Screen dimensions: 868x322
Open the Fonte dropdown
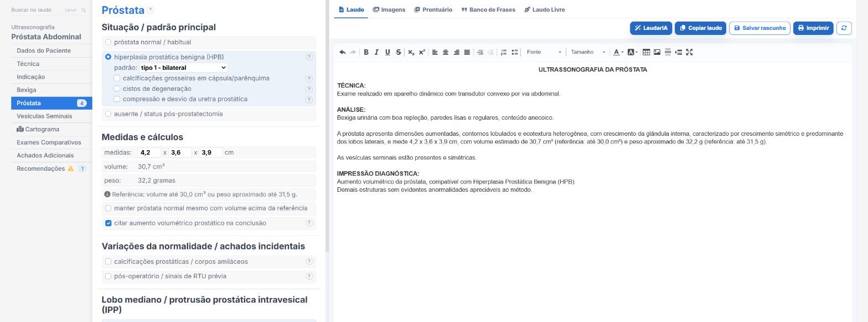point(544,52)
